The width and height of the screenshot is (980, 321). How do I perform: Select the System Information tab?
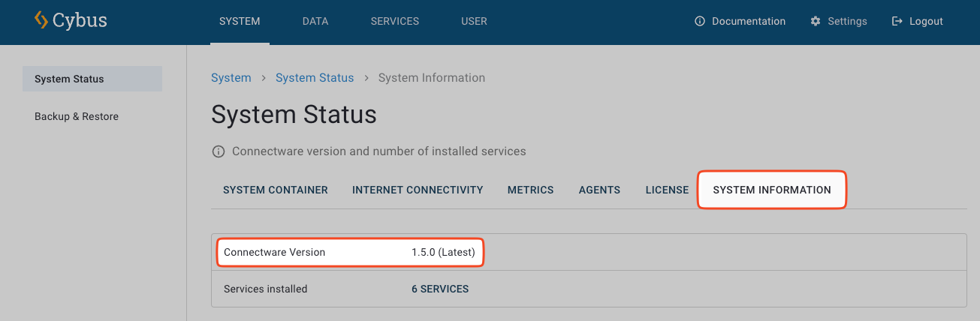(x=772, y=190)
